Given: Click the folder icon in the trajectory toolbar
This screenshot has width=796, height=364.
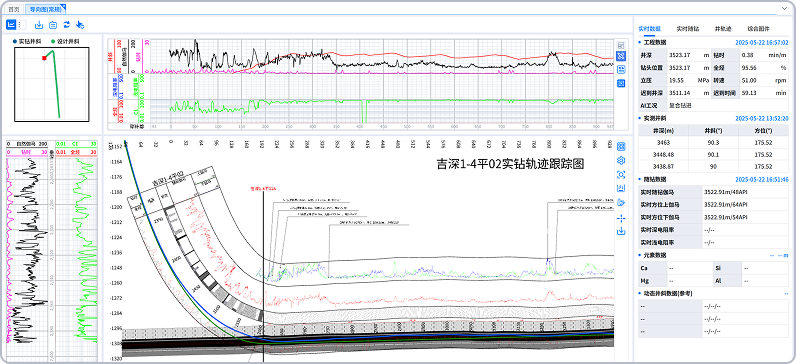Looking at the screenshot, I should (620, 203).
